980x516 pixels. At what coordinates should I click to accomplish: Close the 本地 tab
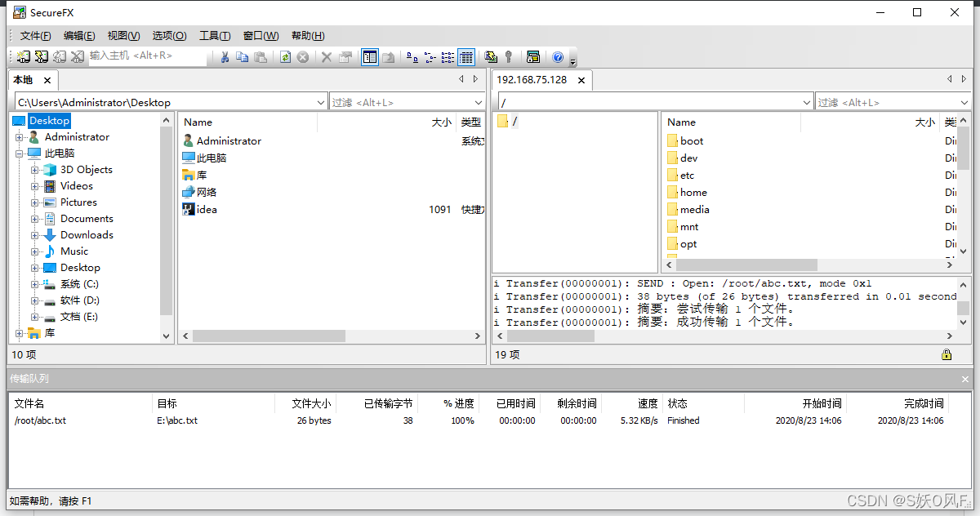pyautogui.click(x=47, y=80)
